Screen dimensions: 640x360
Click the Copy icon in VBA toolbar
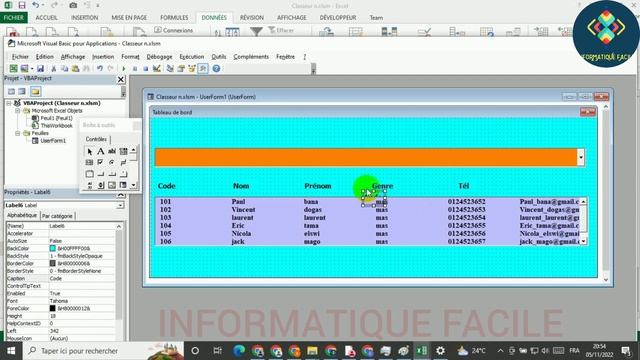64,69
